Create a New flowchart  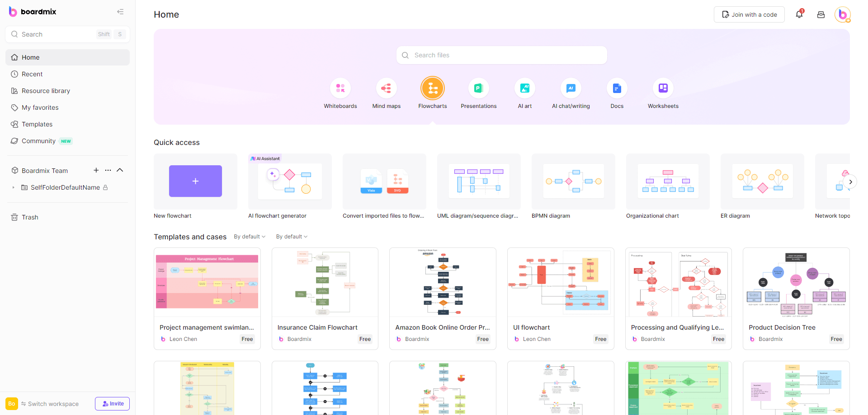(x=195, y=181)
